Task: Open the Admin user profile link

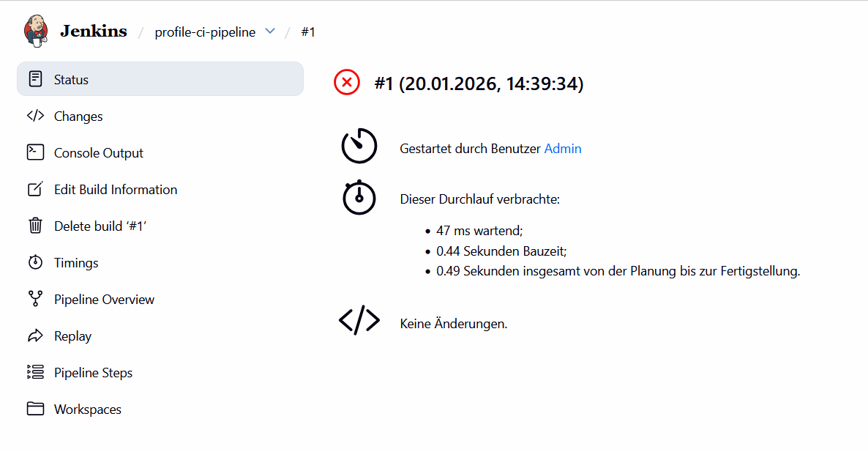Action: pos(563,148)
